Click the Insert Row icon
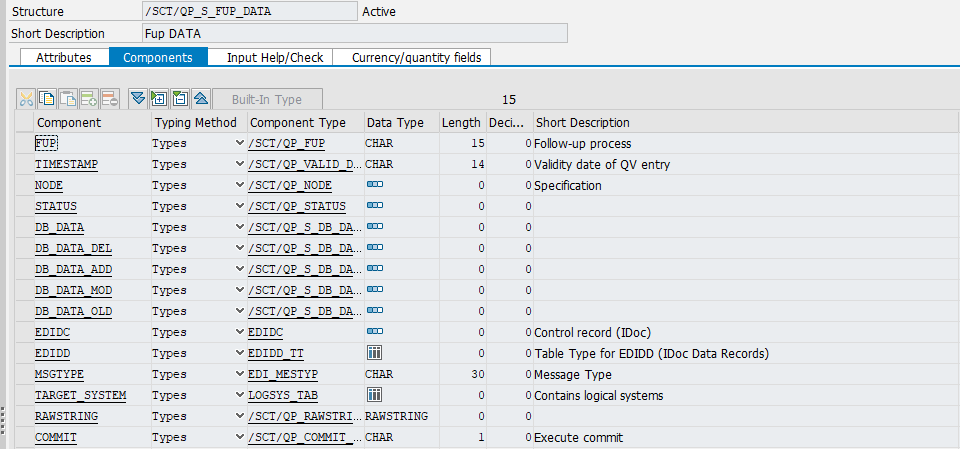 pos(89,98)
